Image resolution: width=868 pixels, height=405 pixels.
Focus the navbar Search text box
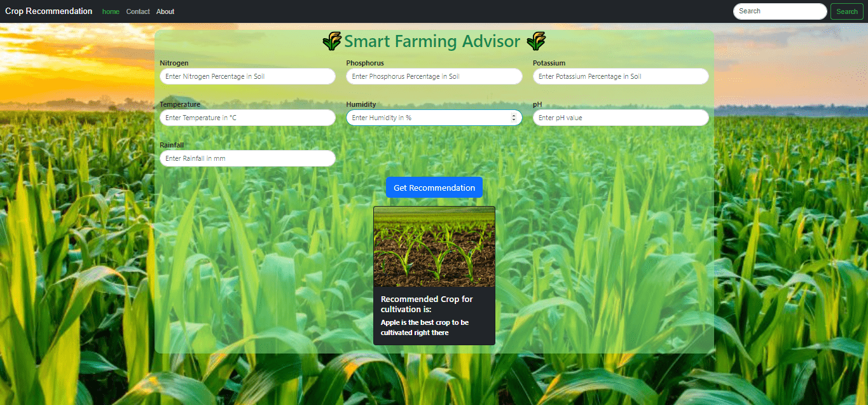click(780, 11)
